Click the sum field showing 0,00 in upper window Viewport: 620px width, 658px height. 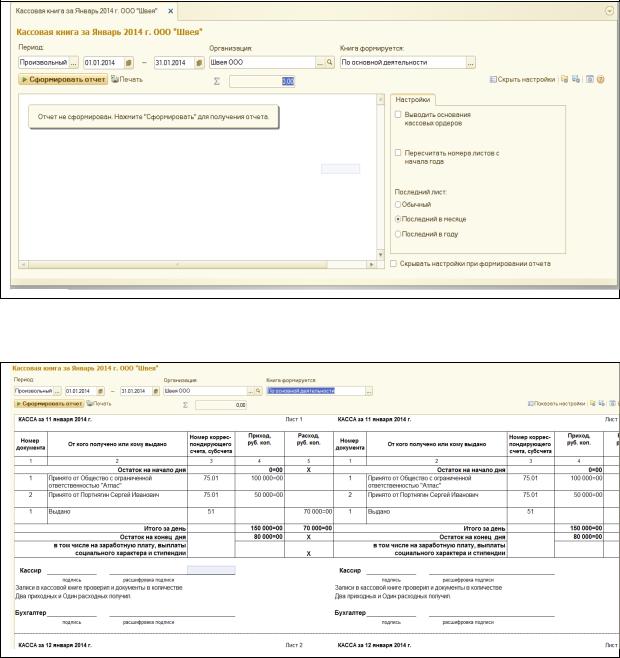262,81
